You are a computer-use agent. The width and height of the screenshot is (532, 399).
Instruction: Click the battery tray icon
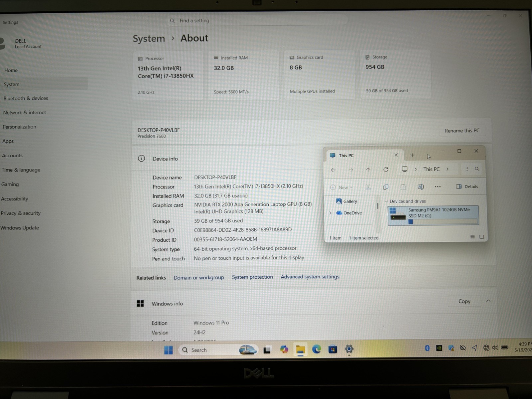coord(505,348)
